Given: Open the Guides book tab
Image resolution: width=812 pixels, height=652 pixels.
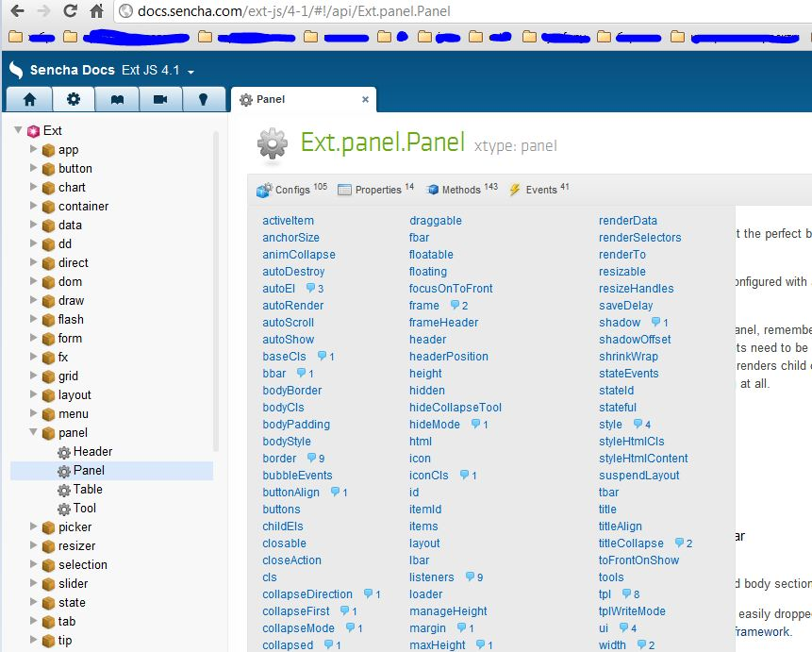Looking at the screenshot, I should pos(117,99).
